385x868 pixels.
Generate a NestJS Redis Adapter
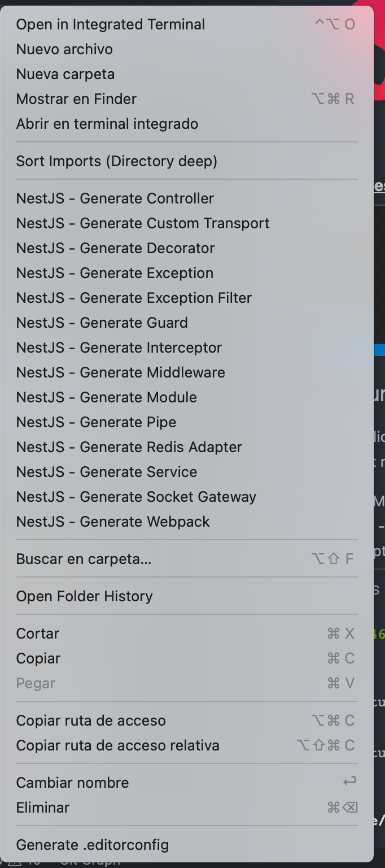129,446
